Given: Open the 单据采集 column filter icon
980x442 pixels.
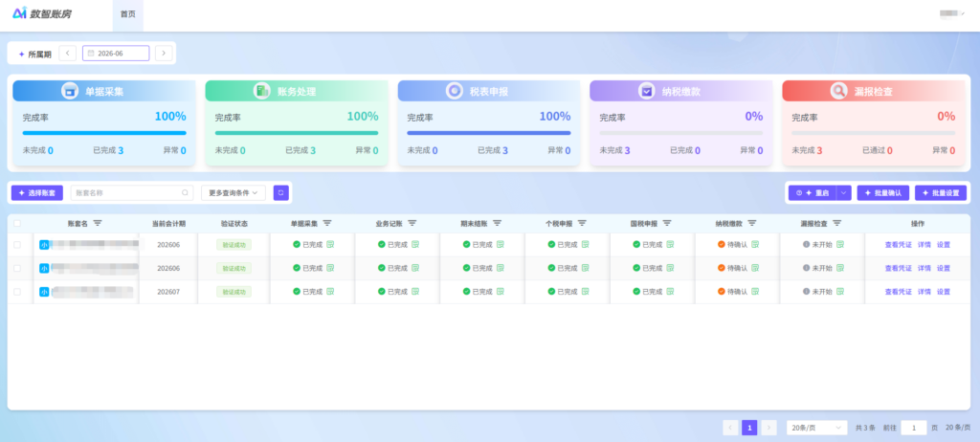Looking at the screenshot, I should [327, 223].
